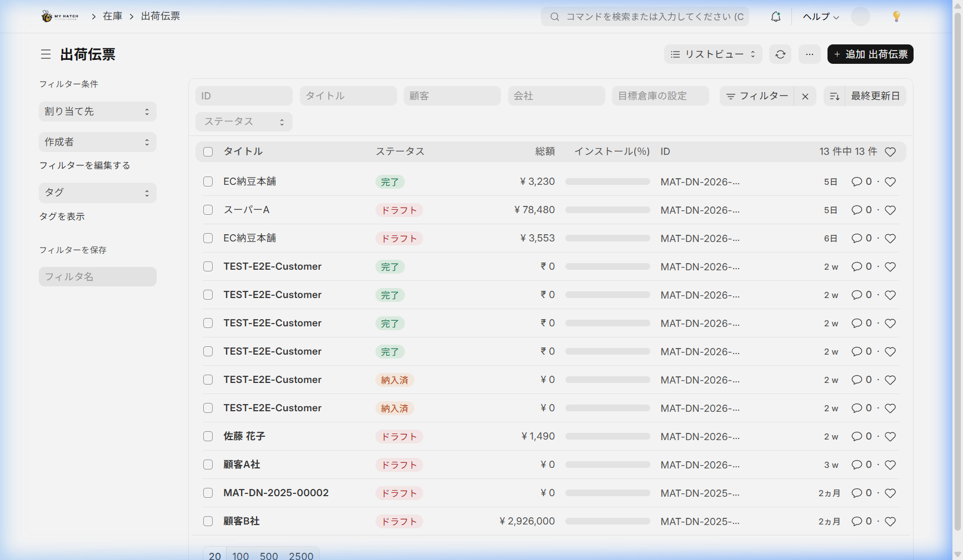Image resolution: width=963 pixels, height=560 pixels.
Task: Expand the 割り当て先 dropdown
Action: pos(97,112)
